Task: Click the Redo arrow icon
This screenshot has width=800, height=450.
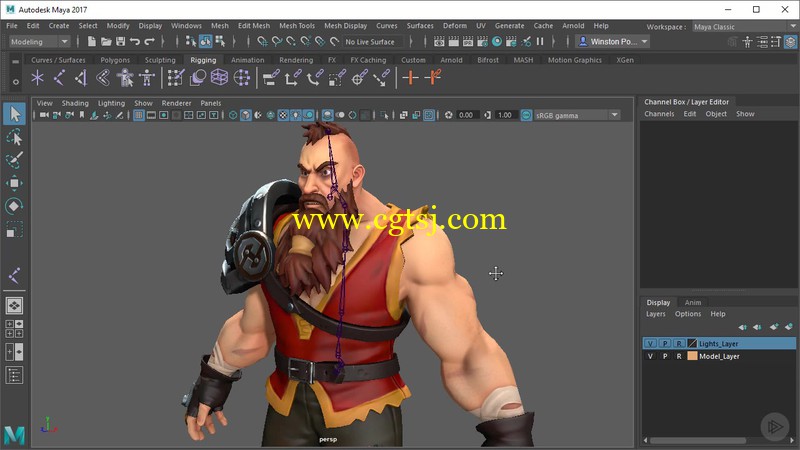Action: click(x=149, y=42)
